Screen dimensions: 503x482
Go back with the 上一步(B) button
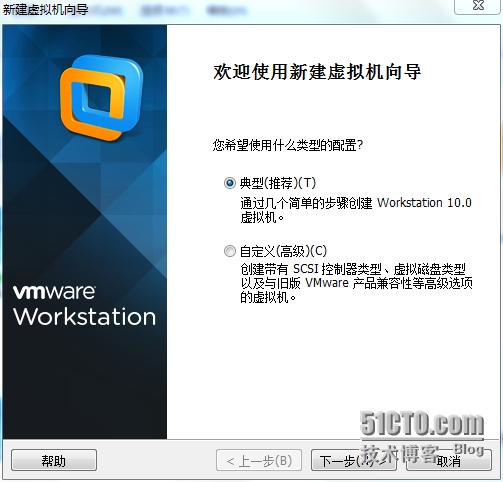pyautogui.click(x=259, y=460)
